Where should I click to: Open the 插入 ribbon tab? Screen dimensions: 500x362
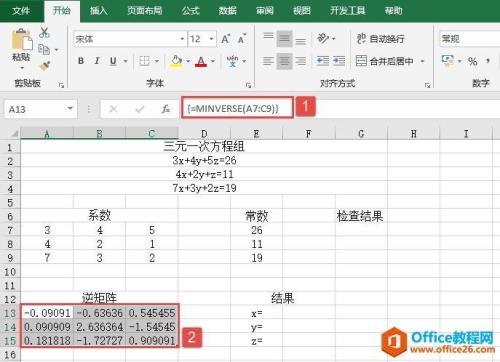98,11
